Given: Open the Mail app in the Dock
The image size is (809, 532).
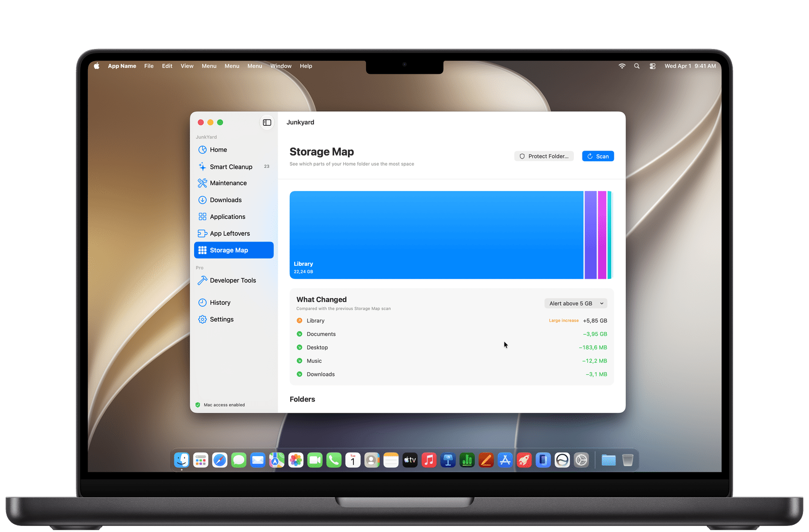Looking at the screenshot, I should [258, 460].
